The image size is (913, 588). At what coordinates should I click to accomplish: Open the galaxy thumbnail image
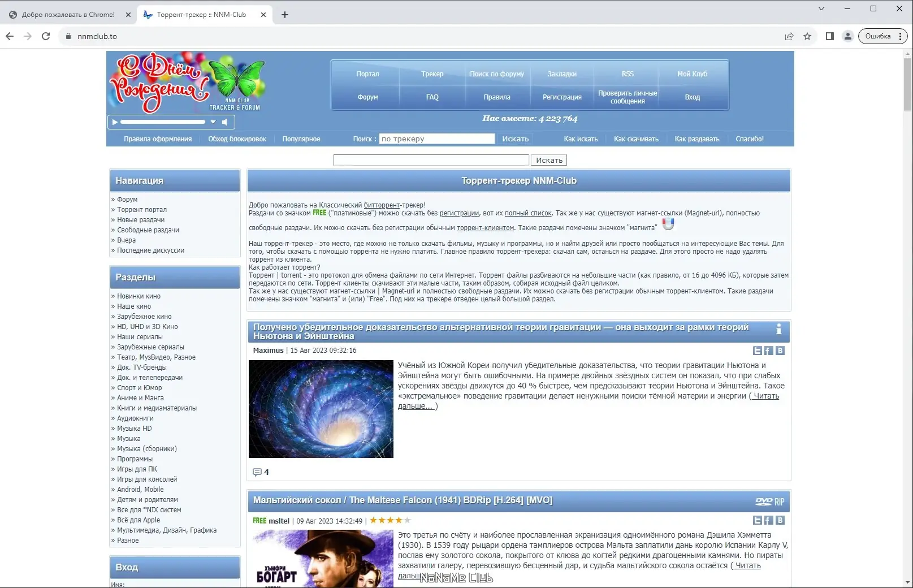click(x=321, y=409)
